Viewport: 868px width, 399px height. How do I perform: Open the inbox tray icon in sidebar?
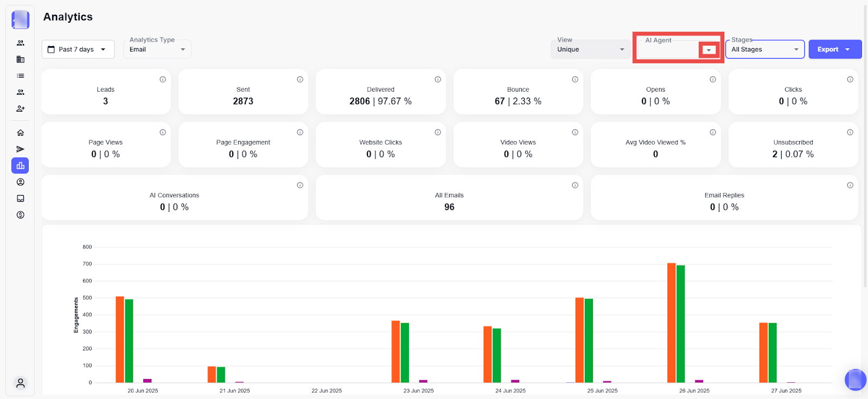point(21,198)
